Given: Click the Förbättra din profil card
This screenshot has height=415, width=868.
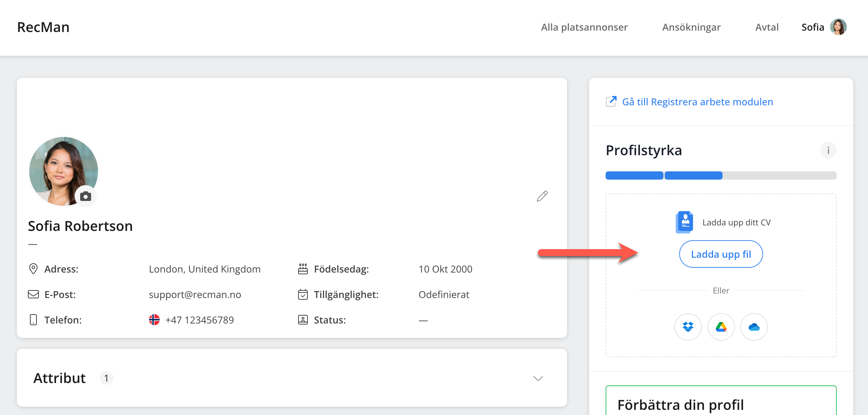Looking at the screenshot, I should point(721,403).
